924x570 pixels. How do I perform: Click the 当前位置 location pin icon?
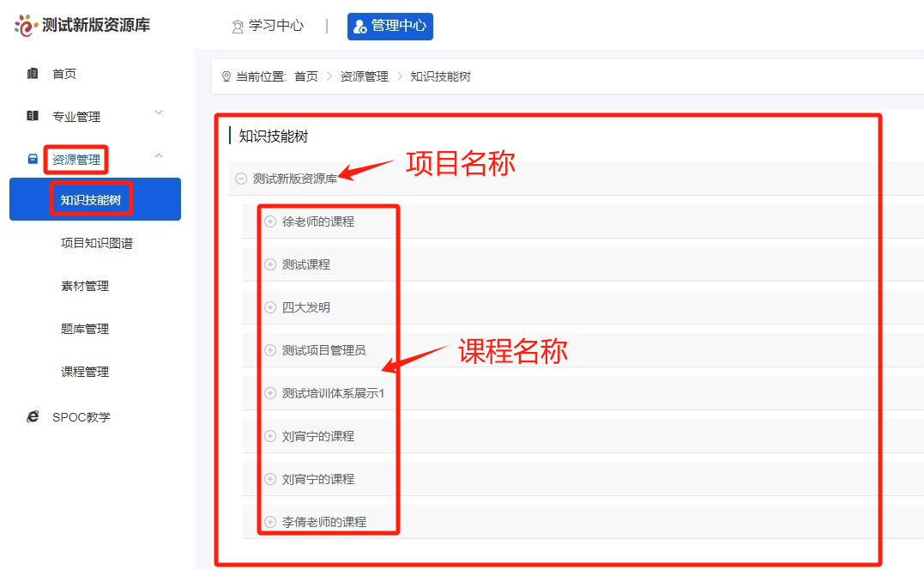(x=226, y=76)
